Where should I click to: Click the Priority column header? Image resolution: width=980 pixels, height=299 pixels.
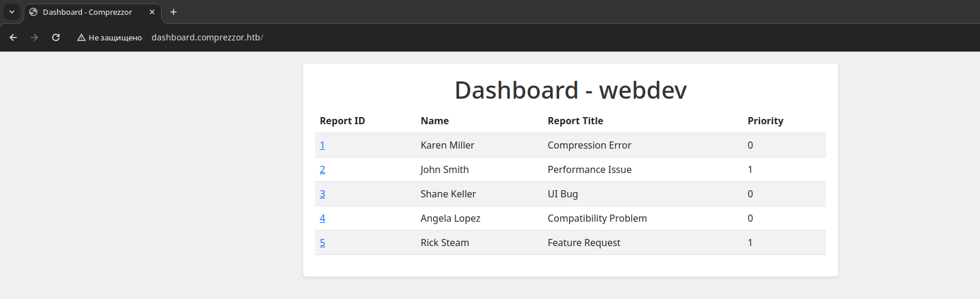pyautogui.click(x=765, y=121)
